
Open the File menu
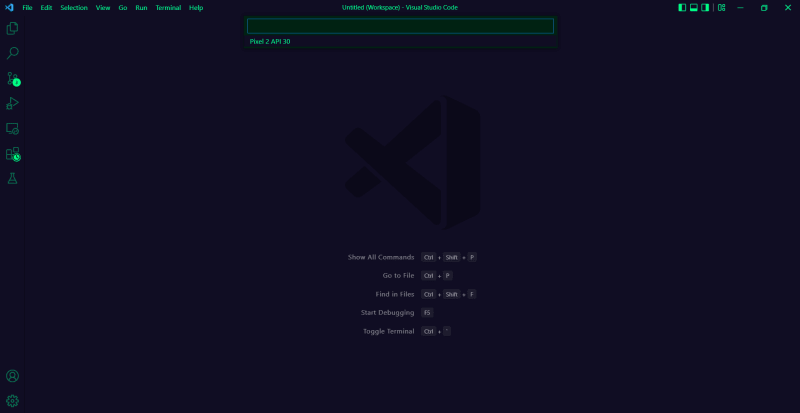[27, 8]
